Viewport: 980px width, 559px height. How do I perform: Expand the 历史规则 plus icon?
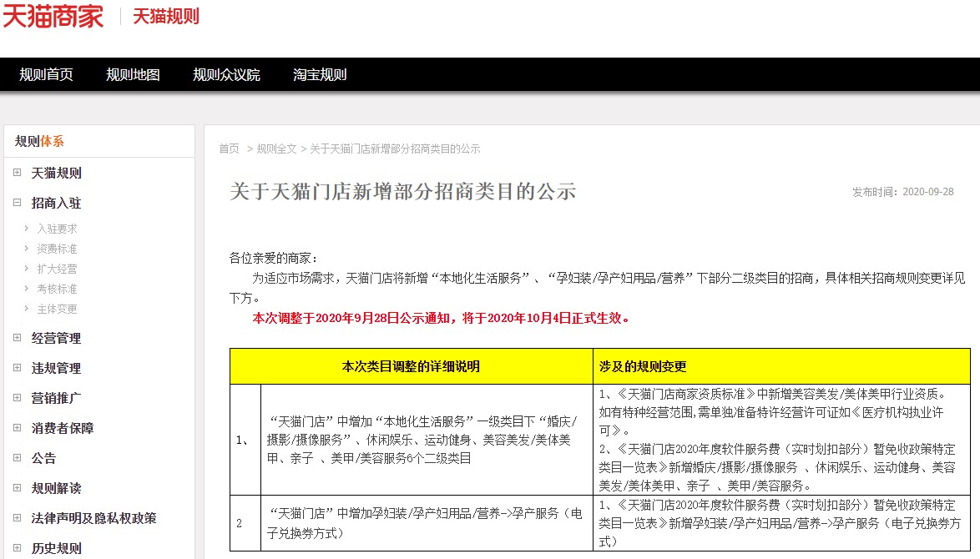18,548
